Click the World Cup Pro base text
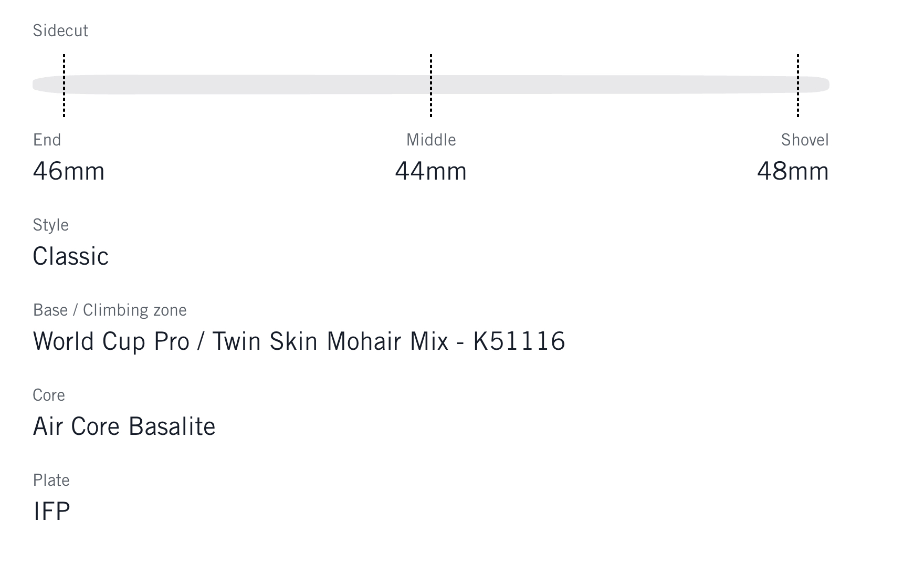This screenshot has width=924, height=563. pos(111,341)
